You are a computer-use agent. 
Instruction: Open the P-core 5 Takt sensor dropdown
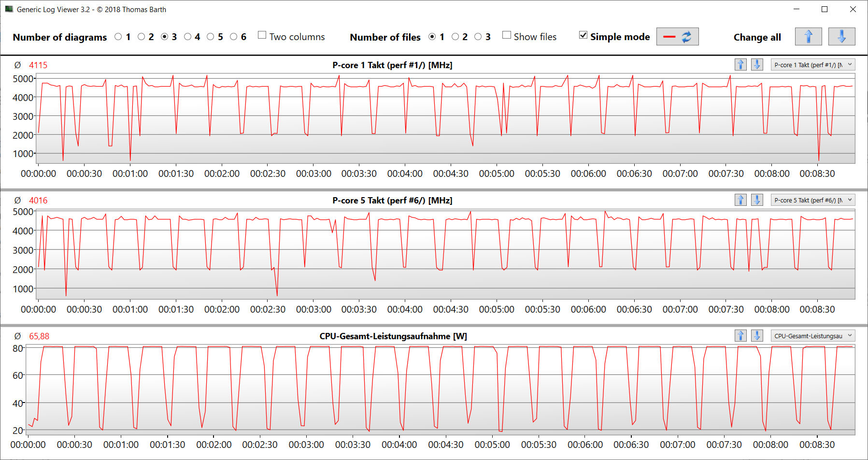[x=812, y=200]
